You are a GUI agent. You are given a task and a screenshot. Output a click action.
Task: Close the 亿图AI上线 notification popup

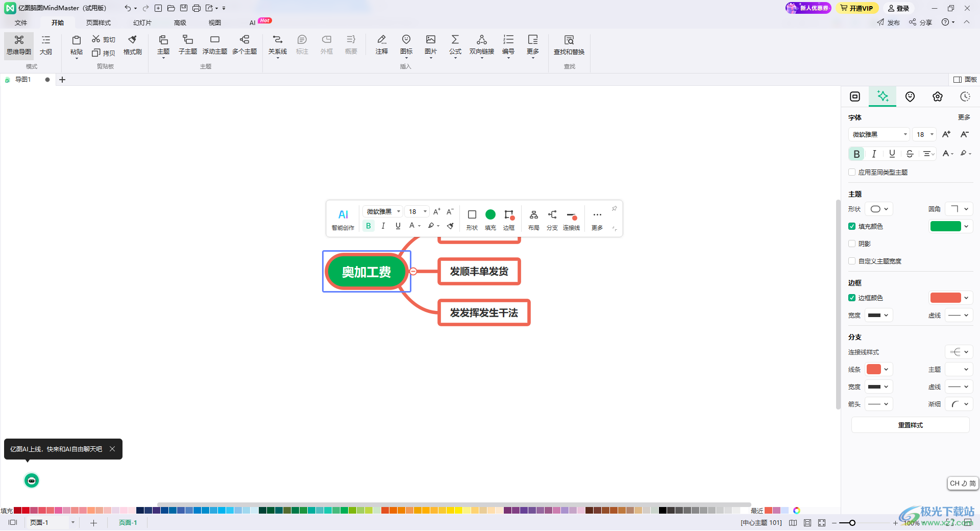click(112, 449)
